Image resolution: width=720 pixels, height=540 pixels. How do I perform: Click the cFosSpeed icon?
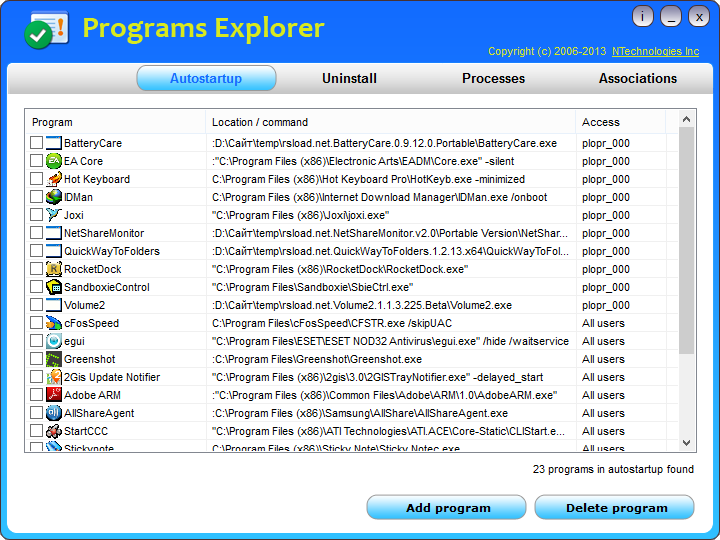coord(54,323)
